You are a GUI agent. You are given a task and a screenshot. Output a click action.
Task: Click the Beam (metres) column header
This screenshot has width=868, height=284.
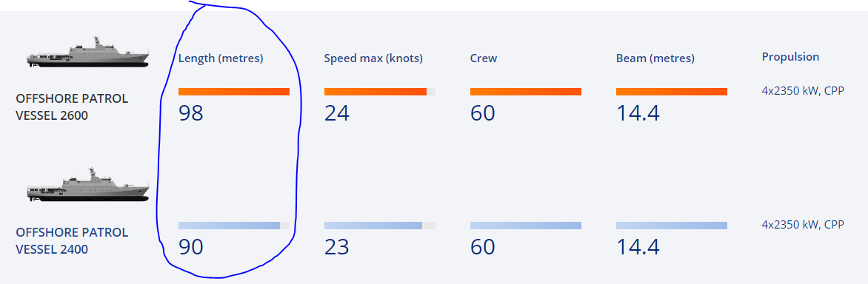[655, 58]
